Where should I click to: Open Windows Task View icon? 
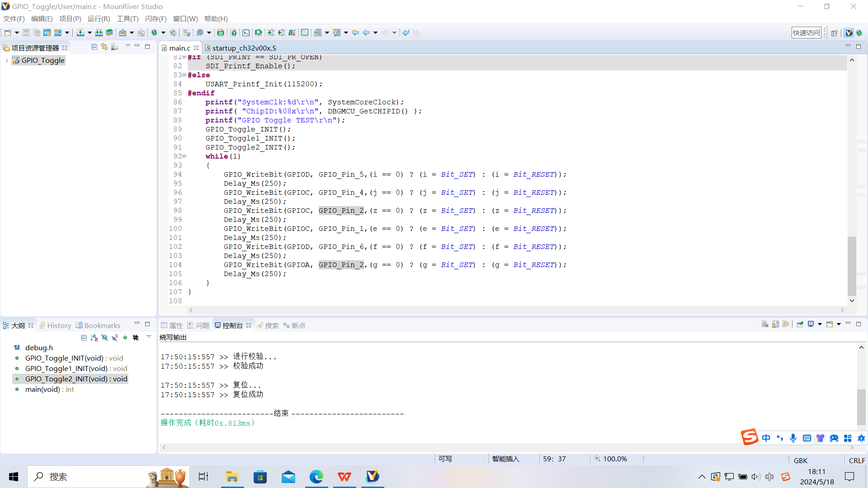click(x=203, y=476)
